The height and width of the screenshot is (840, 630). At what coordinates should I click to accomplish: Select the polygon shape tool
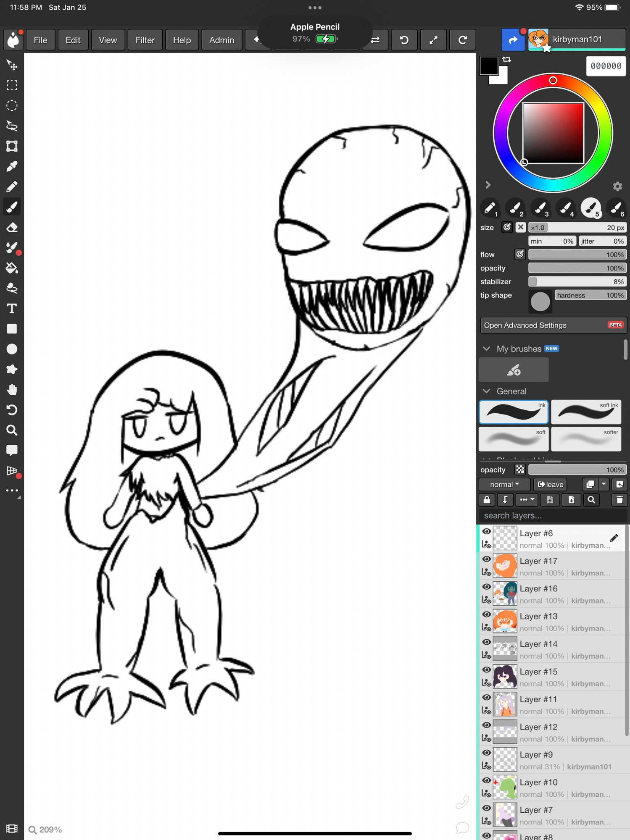[12, 369]
